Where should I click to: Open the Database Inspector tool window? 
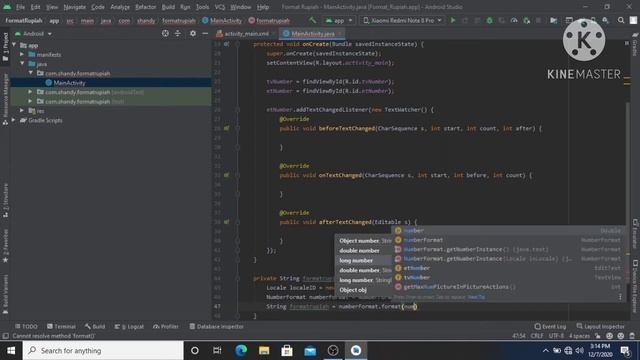click(216, 326)
